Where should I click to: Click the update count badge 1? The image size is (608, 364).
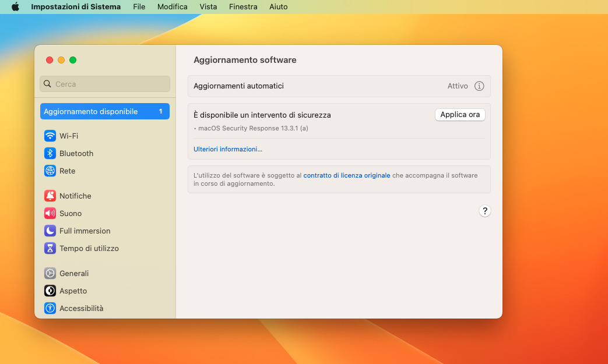point(160,111)
